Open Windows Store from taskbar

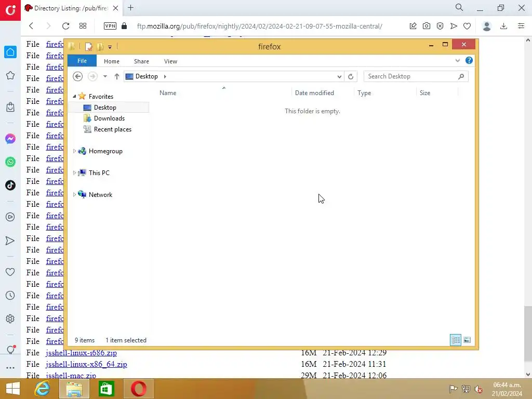[106, 389]
